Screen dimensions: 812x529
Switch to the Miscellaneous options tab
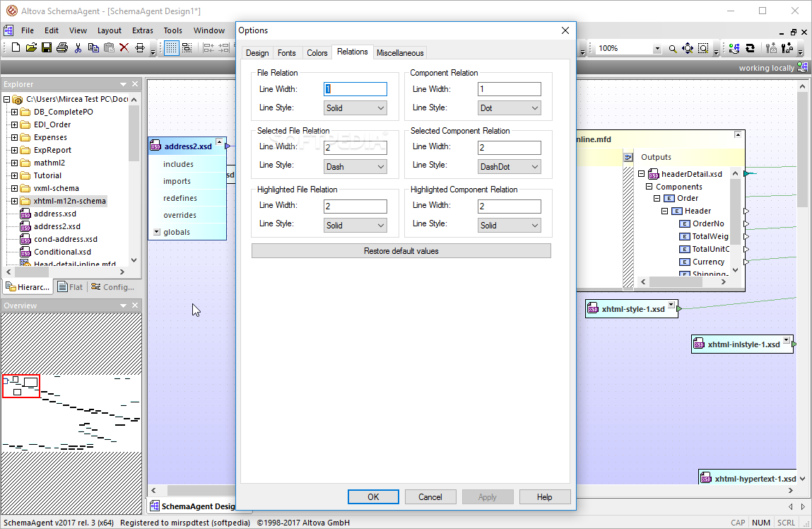coord(400,53)
